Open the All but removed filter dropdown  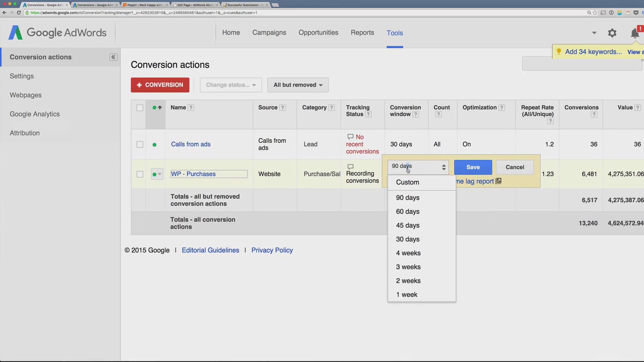click(298, 85)
